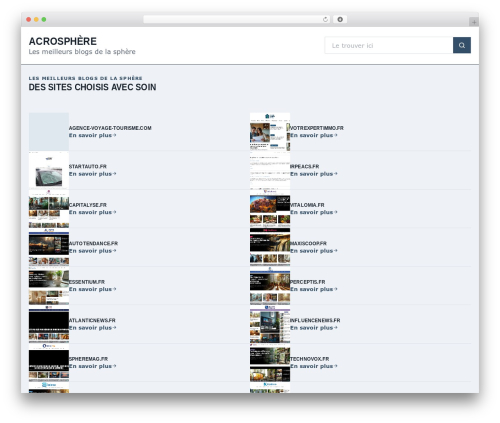
Task: Open the TECHNOVOX.FR title
Action: [x=309, y=359]
